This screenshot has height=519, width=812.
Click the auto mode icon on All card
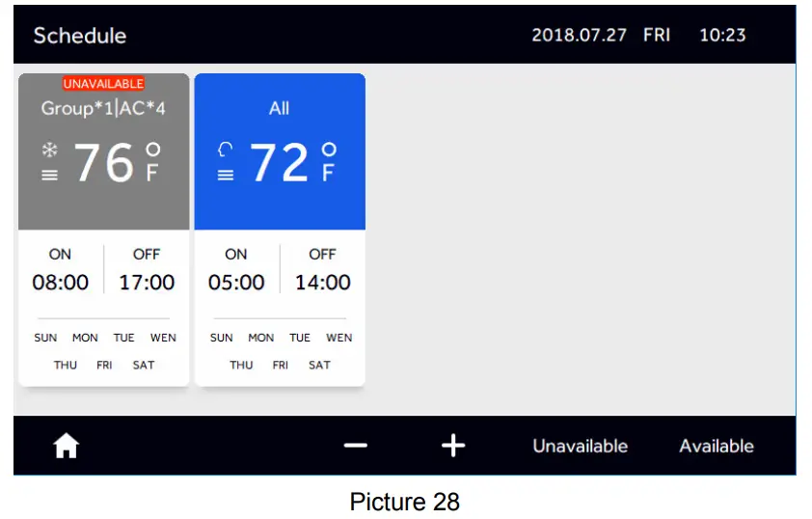[x=226, y=150]
